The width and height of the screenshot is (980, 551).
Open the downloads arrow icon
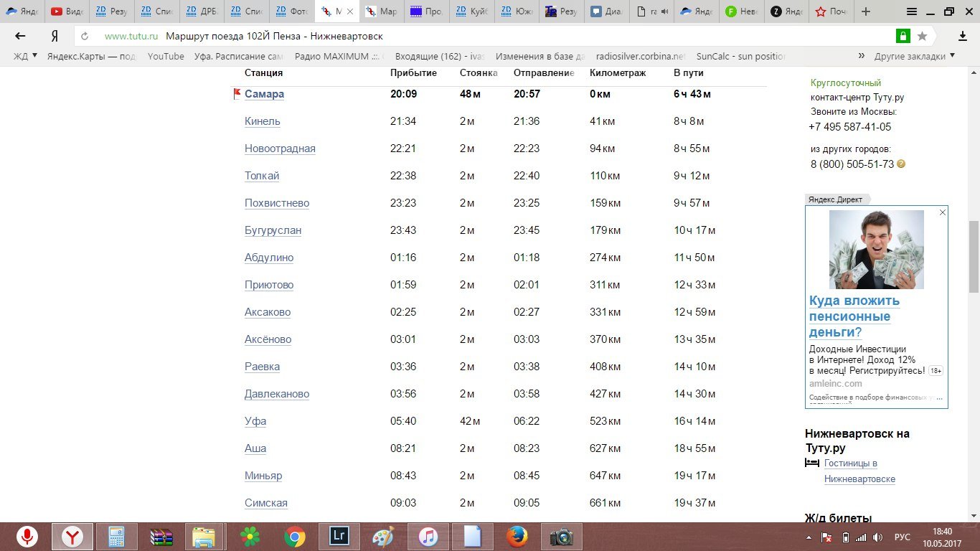pyautogui.click(x=963, y=36)
